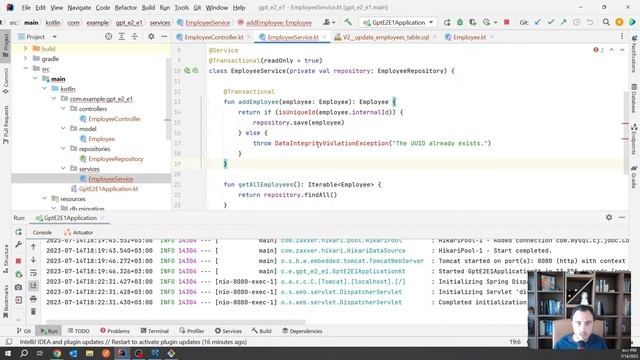
Task: Open Project panel gear options
Action: point(151,37)
